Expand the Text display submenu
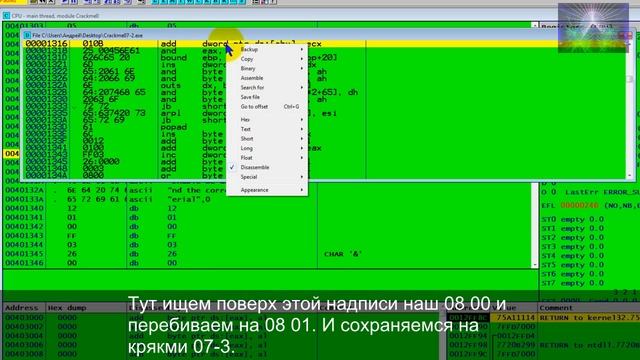 [267, 129]
